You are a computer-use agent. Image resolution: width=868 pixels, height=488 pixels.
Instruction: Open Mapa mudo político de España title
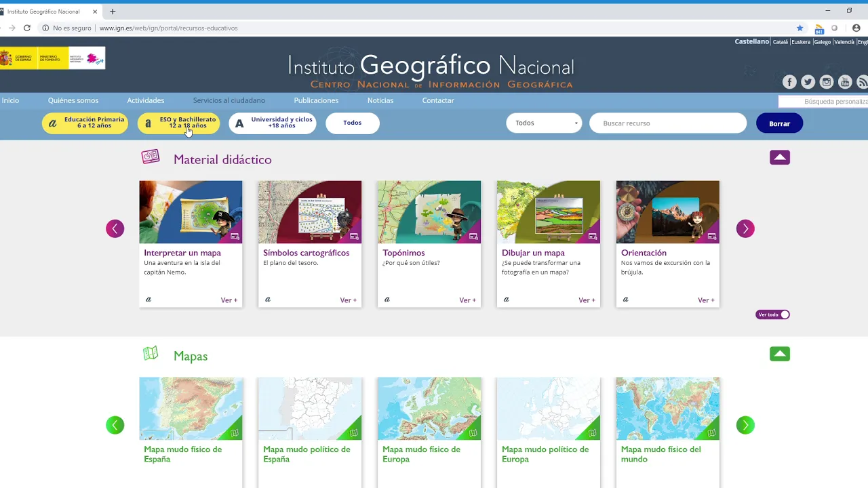tap(307, 454)
